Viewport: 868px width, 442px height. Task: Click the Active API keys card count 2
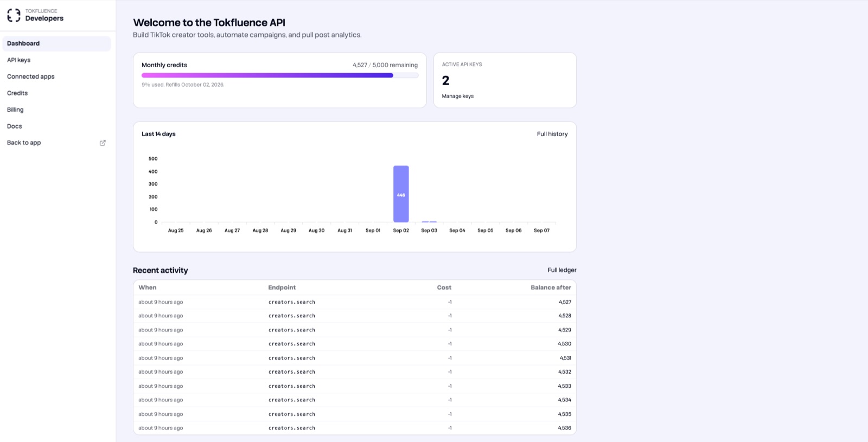pyautogui.click(x=445, y=81)
